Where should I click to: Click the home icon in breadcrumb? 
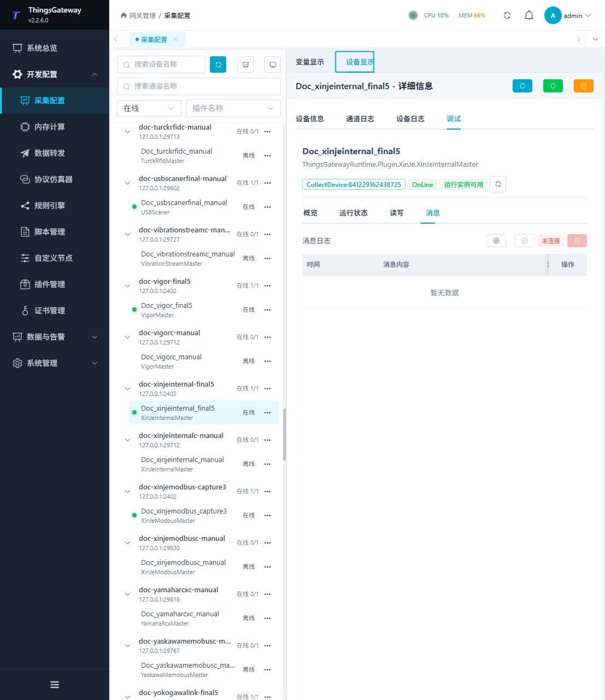124,15
